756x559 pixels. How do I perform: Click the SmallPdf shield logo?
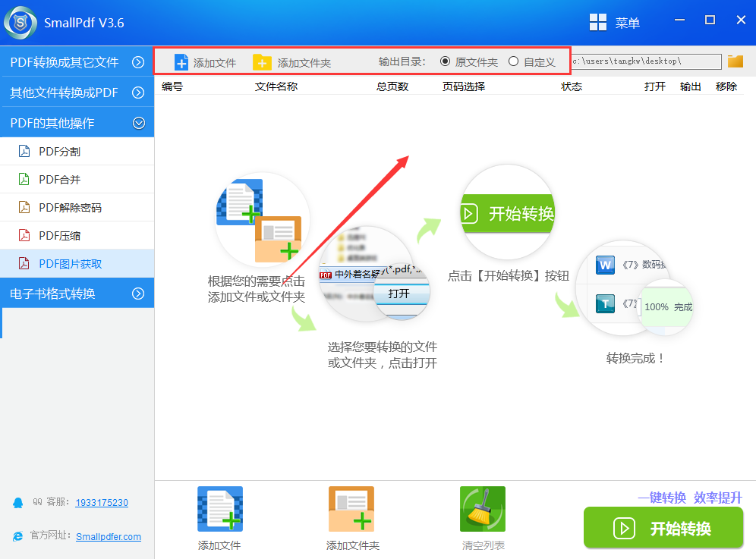point(20,23)
